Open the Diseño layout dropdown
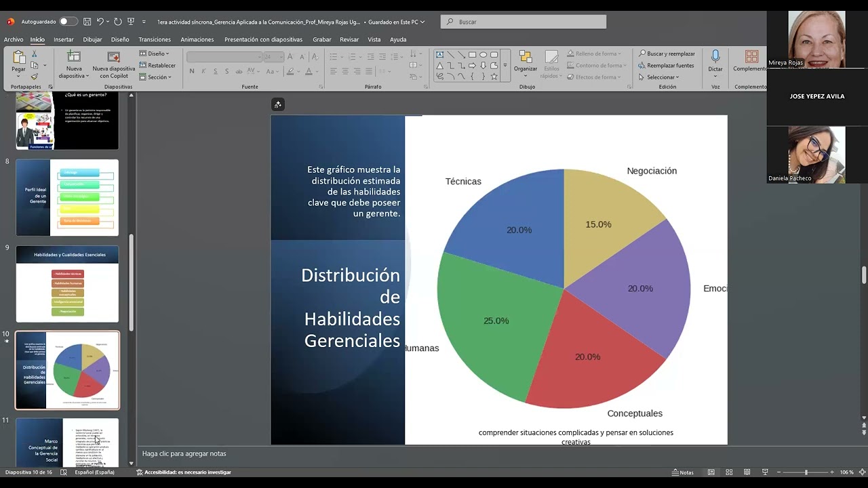This screenshot has height=488, width=868. [155, 54]
